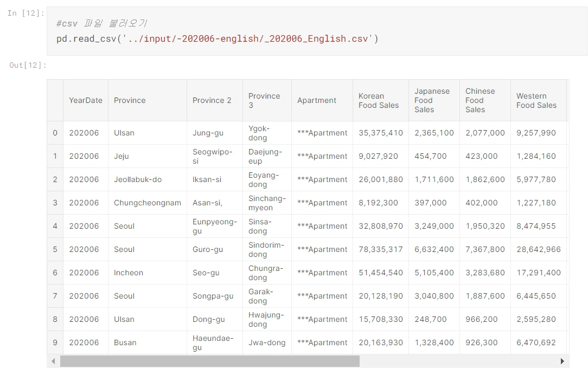Click Japanese sales value 3,249,000
This screenshot has height=375, width=588.
coord(434,227)
